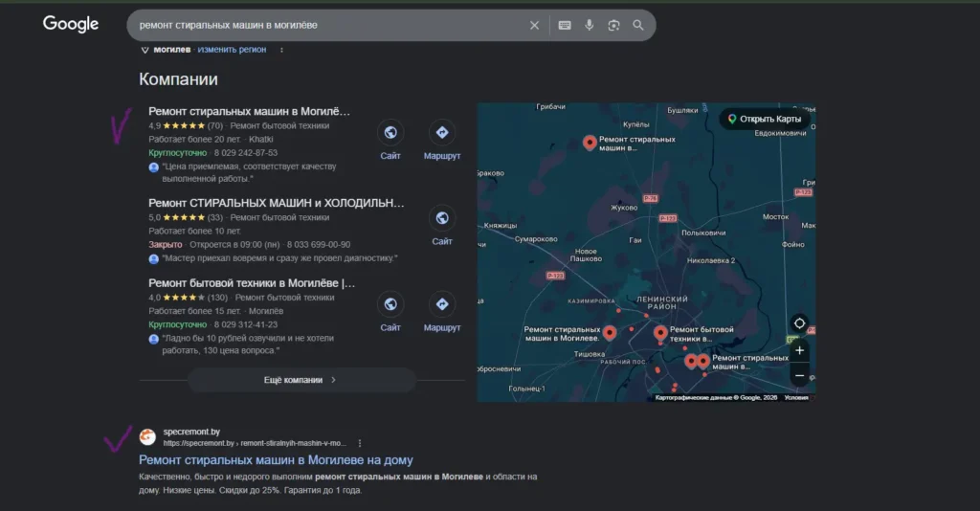Click the my-location target icon on map

click(799, 323)
